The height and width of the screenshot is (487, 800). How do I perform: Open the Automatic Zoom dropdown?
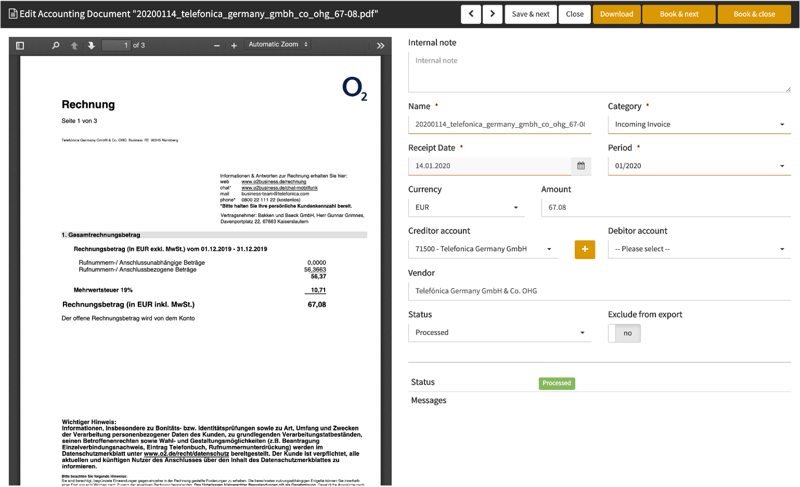coord(278,44)
